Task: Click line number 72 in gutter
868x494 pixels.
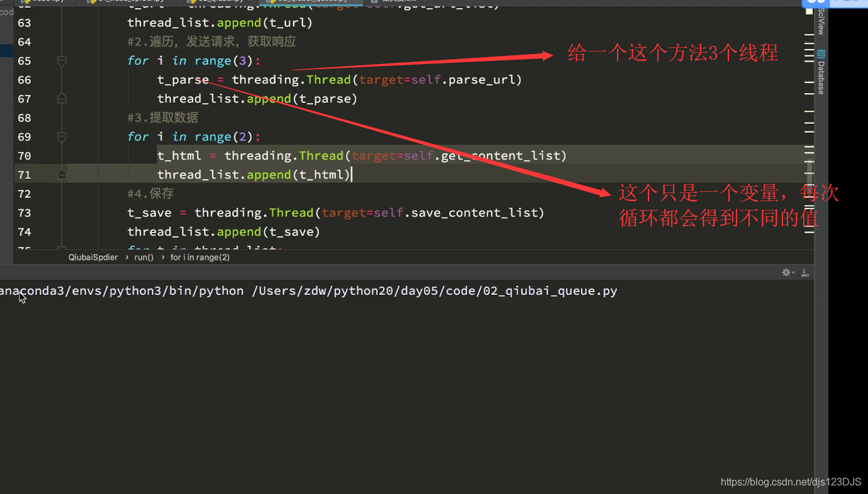Action: [x=25, y=194]
